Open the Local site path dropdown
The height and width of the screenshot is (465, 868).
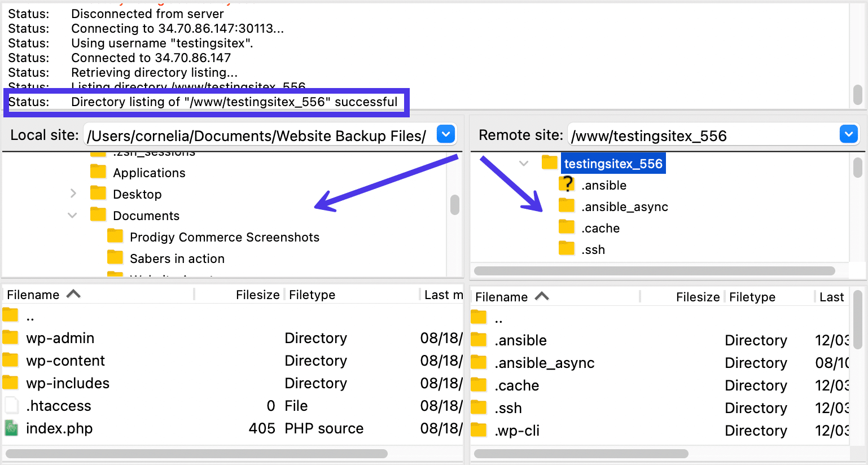click(445, 134)
